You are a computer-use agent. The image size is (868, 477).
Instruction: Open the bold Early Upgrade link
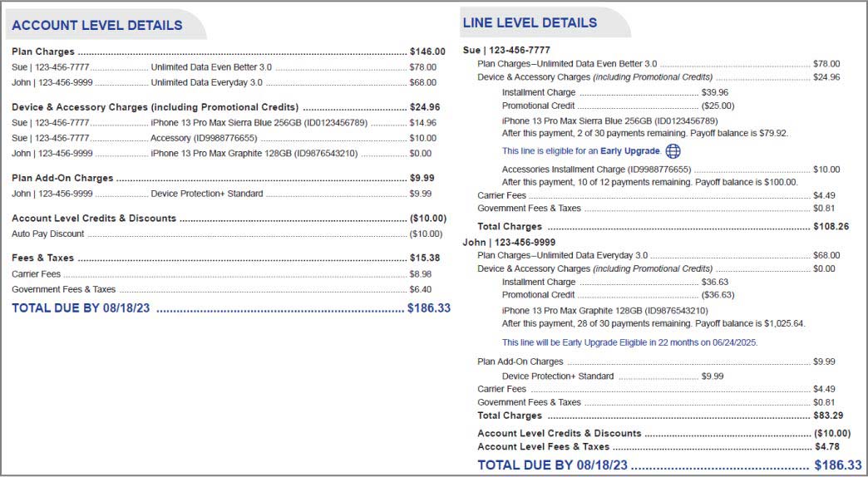(636, 151)
